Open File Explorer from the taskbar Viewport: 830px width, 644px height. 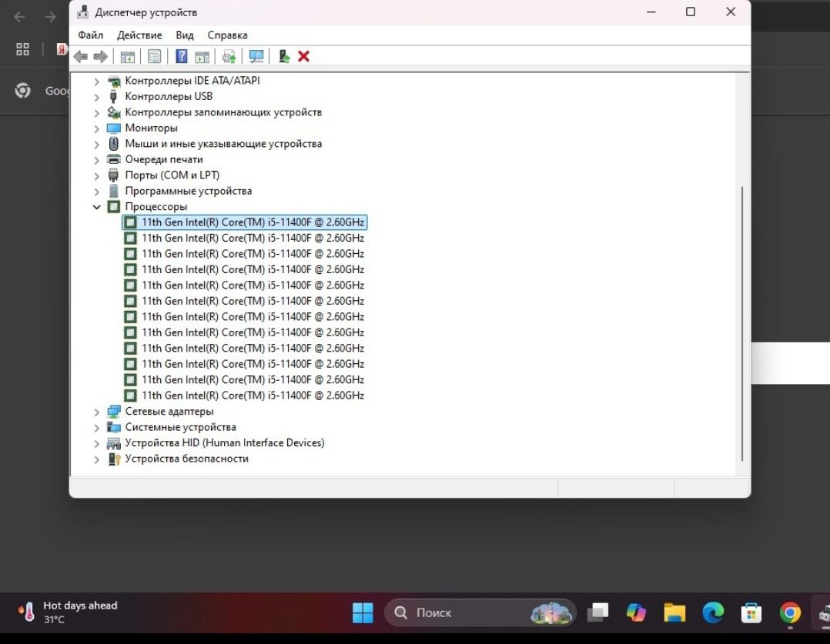674,612
